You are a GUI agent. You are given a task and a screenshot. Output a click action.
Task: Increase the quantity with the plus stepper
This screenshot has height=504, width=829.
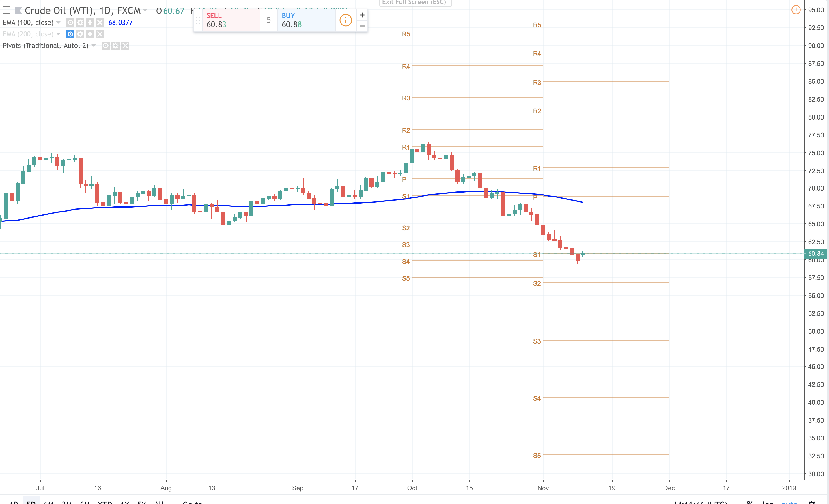click(362, 15)
